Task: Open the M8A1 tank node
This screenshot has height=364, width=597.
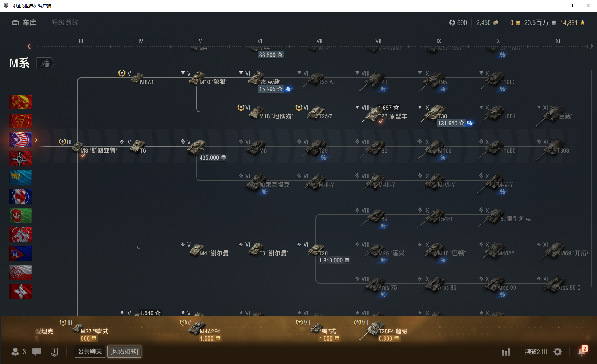Action: coord(142,79)
